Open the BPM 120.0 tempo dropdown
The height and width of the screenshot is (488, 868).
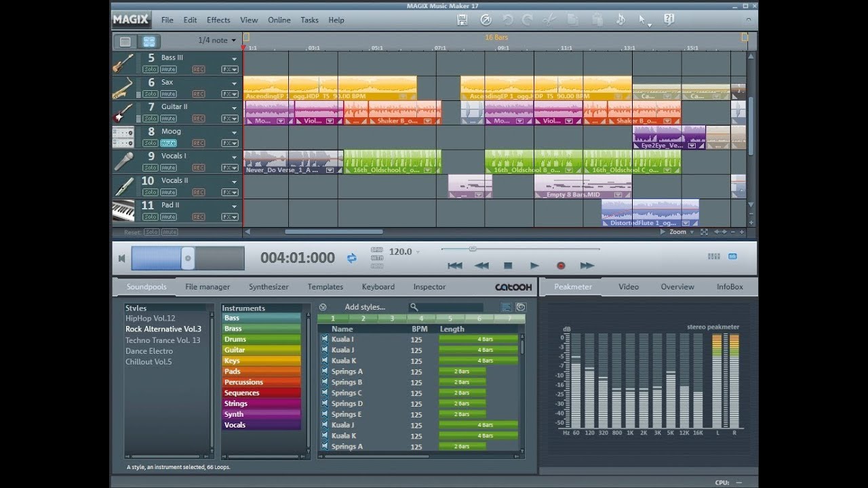pyautogui.click(x=418, y=252)
